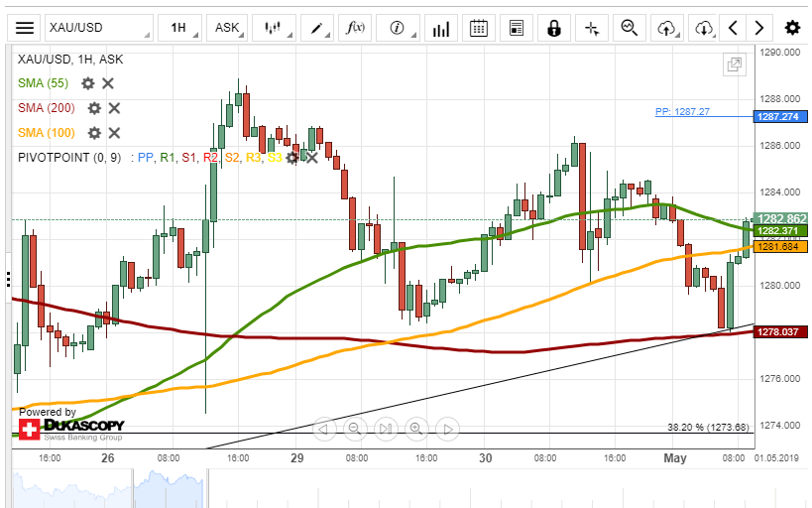Open settings for SMA (100) indicator

[94, 133]
